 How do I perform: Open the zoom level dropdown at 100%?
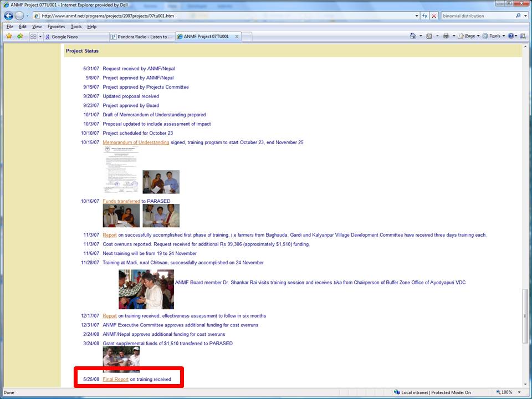tap(517, 392)
